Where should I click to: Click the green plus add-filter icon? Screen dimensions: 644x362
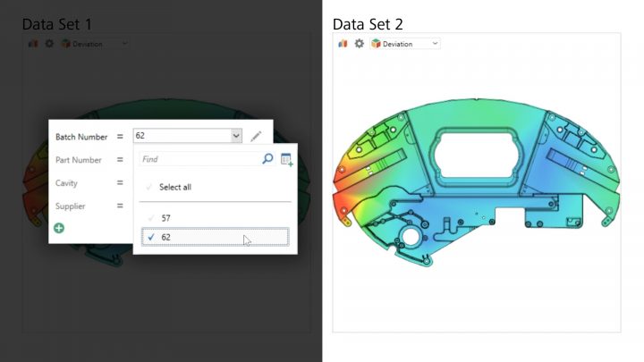60,229
